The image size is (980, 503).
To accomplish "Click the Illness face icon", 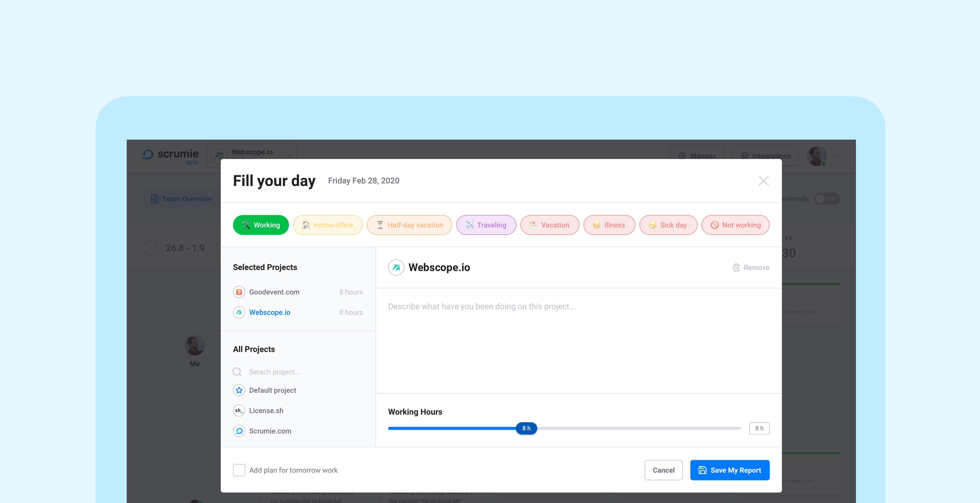I will 597,225.
